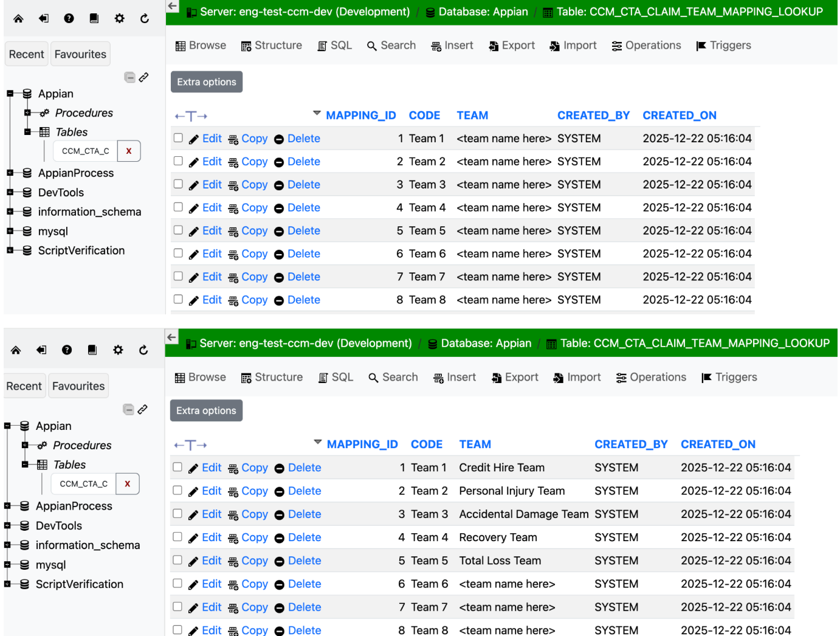Tick the checkbox for Team 1 in top table
Viewport: 840px width, 636px height.
click(x=178, y=138)
